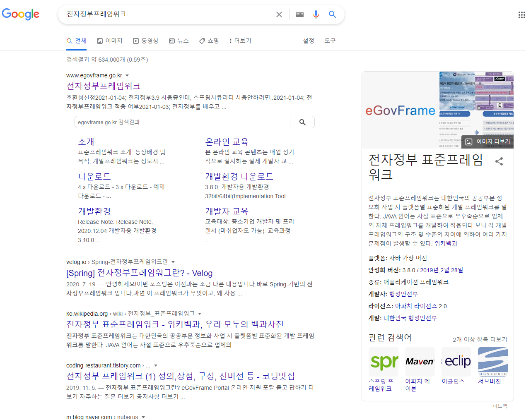Open the 개발환경 다운로드 sitelink

pos(239,177)
